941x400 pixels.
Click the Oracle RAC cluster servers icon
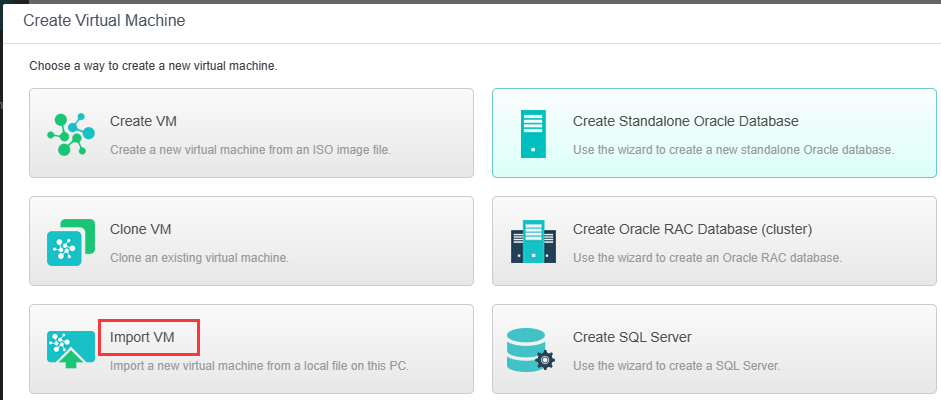point(533,242)
